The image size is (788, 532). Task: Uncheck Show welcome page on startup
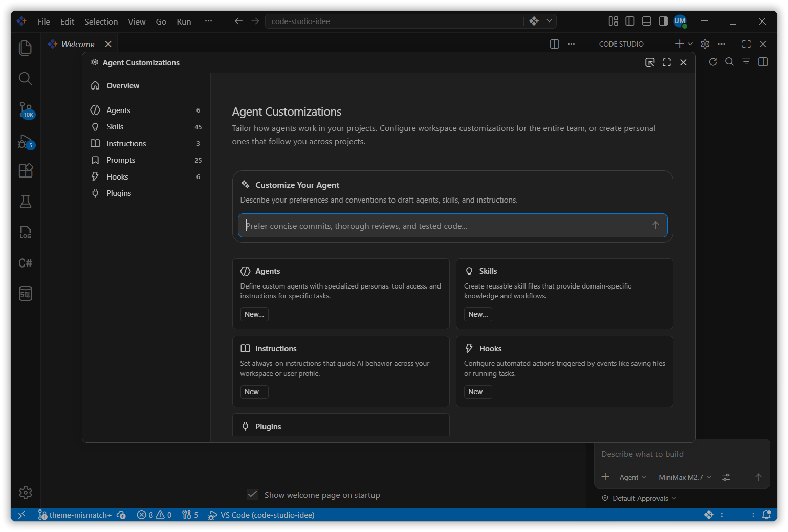tap(252, 494)
